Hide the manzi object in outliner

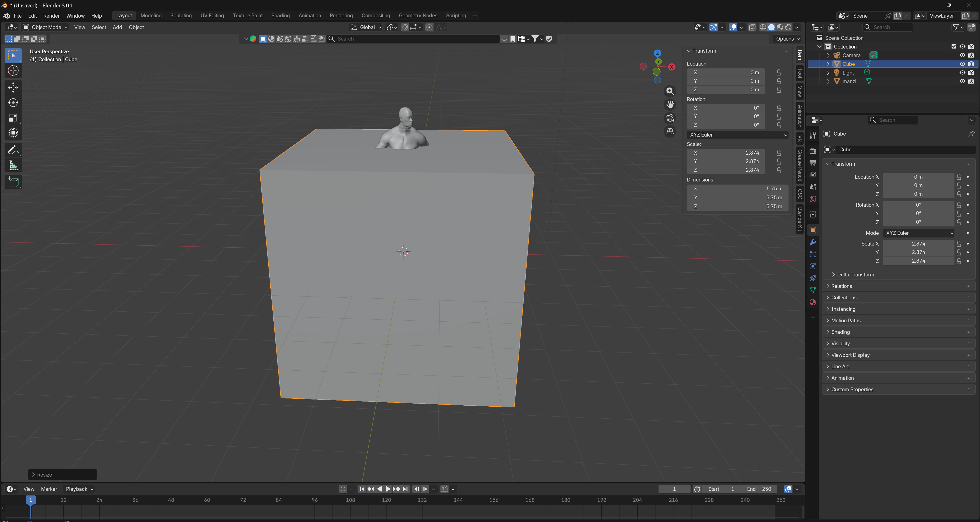pos(962,81)
